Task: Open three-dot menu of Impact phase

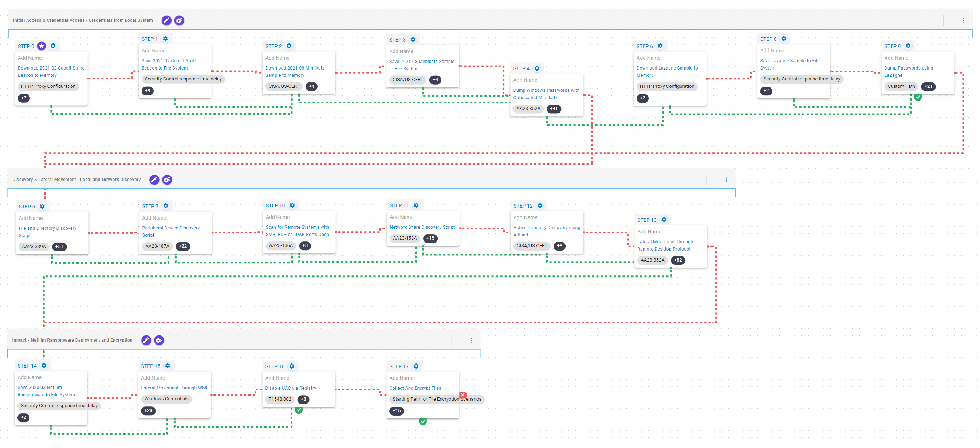Action: point(471,340)
